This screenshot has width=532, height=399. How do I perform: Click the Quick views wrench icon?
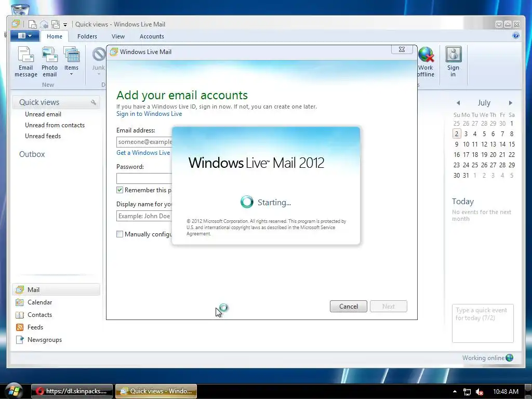pos(94,102)
